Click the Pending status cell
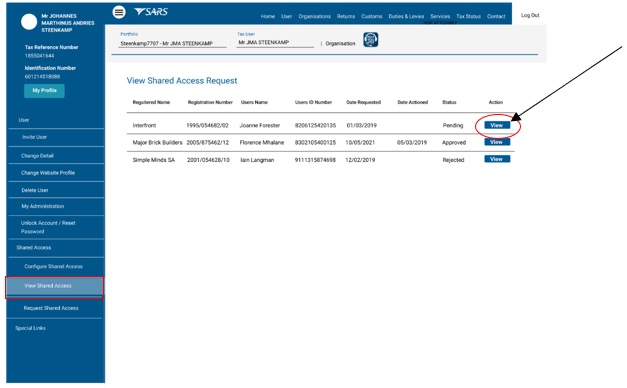Image resolution: width=627 pixels, height=388 pixels. coord(453,126)
